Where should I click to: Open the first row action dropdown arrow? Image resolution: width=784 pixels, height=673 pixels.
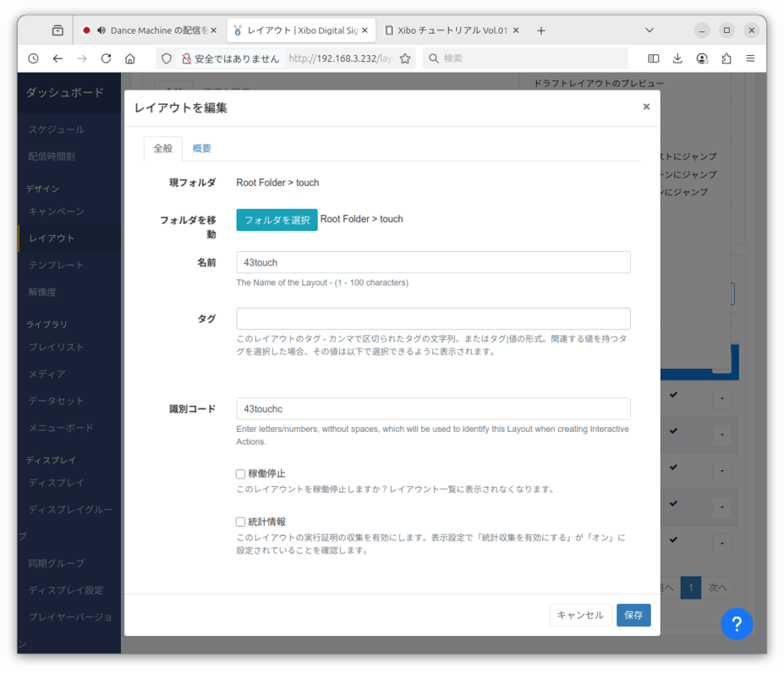(x=721, y=398)
